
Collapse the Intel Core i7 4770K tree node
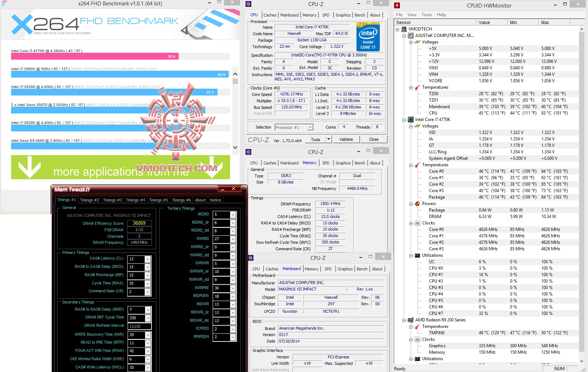[x=404, y=120]
